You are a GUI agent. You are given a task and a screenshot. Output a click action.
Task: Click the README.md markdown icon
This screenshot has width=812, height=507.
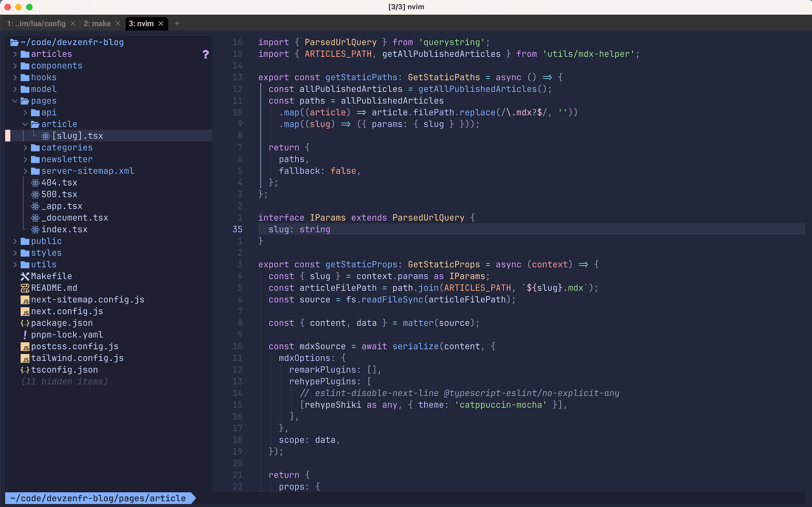coord(25,288)
